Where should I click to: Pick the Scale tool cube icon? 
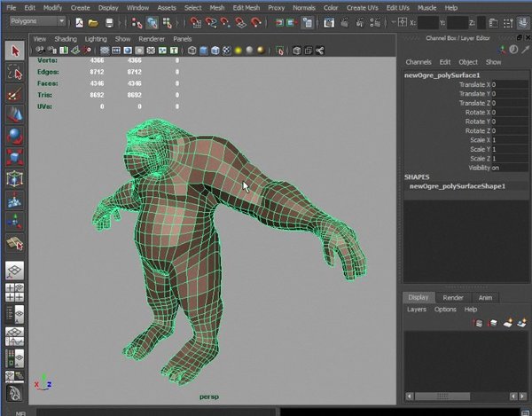[14, 158]
